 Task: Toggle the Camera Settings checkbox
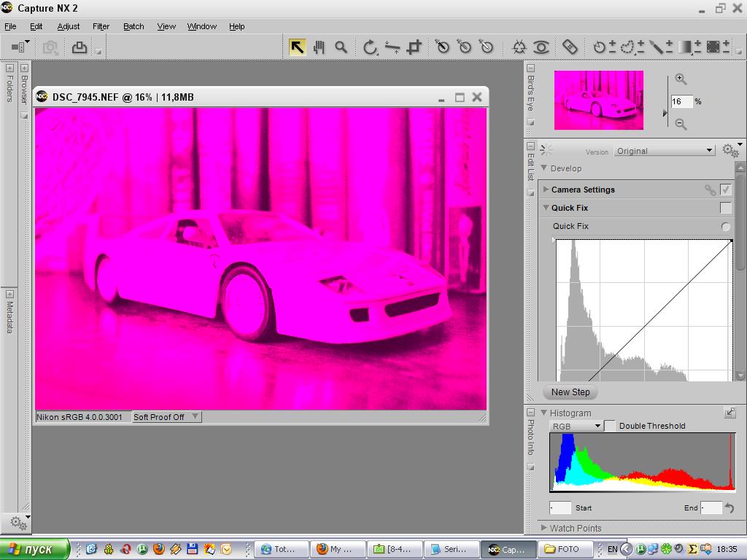point(725,190)
